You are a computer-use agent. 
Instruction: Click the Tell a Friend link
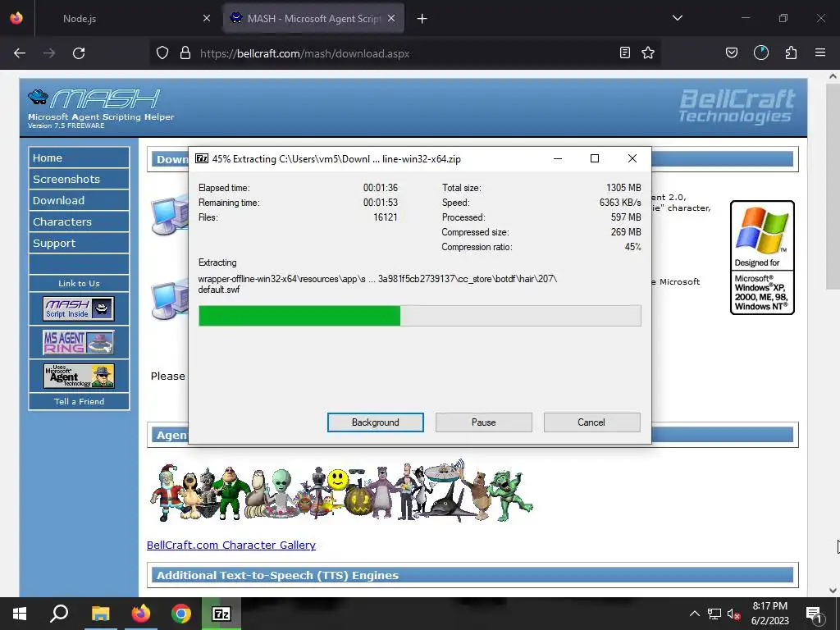(x=79, y=401)
